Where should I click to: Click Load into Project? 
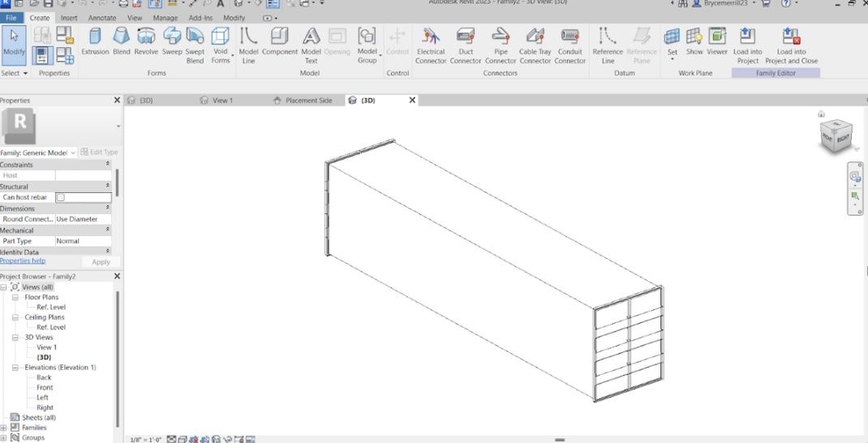748,45
